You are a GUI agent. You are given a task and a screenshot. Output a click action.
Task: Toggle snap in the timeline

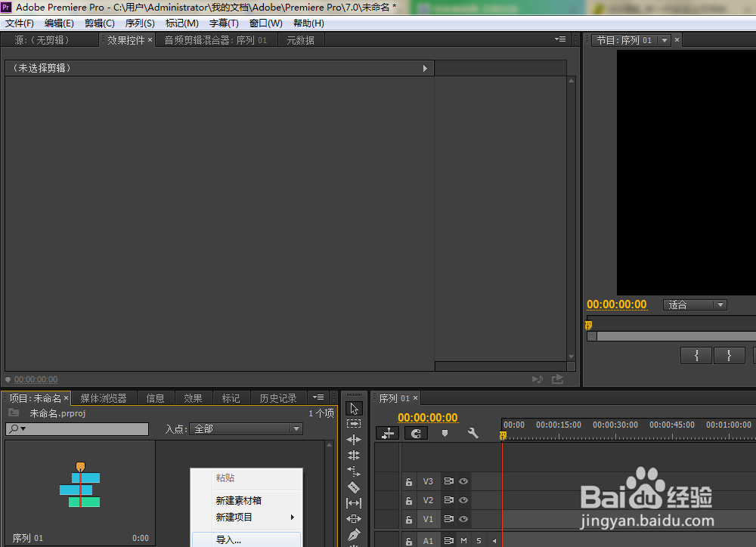416,434
